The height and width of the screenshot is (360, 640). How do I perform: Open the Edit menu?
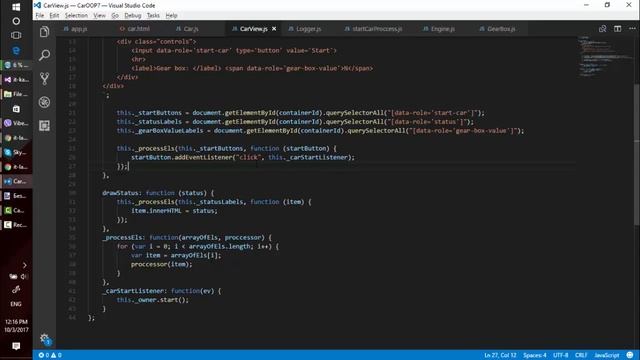click(x=54, y=16)
